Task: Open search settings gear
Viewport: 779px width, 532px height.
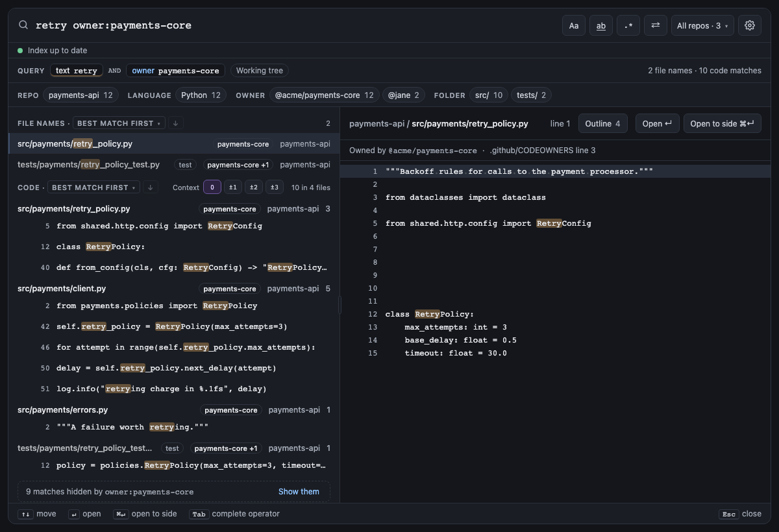Action: pyautogui.click(x=750, y=25)
